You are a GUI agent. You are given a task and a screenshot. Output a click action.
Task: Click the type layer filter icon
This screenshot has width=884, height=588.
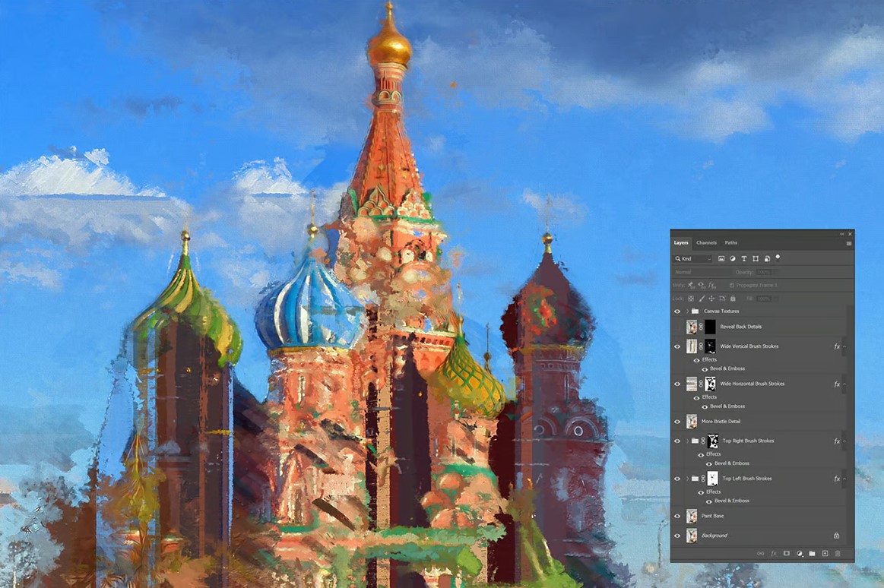pyautogui.click(x=744, y=259)
